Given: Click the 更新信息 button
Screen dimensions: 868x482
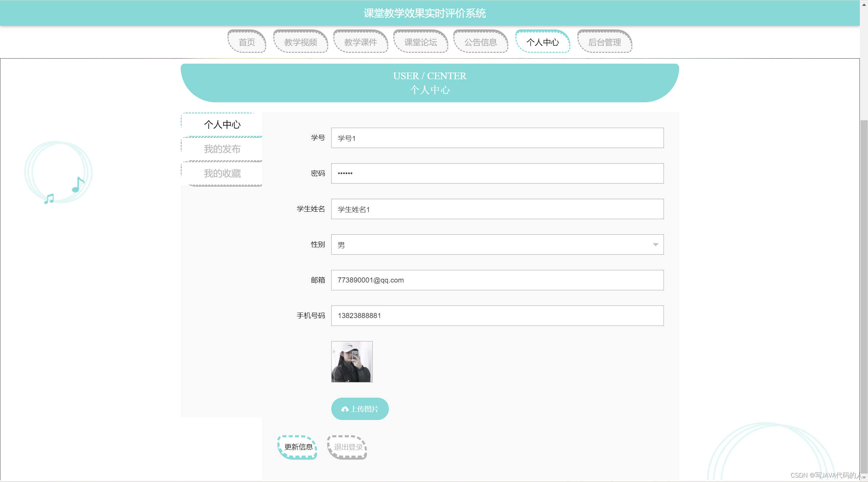Looking at the screenshot, I should point(298,447).
